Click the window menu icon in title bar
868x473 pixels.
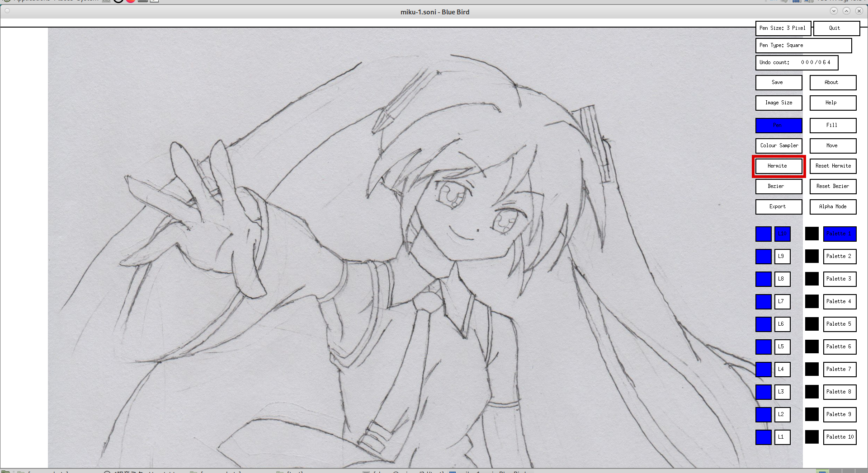(7, 11)
